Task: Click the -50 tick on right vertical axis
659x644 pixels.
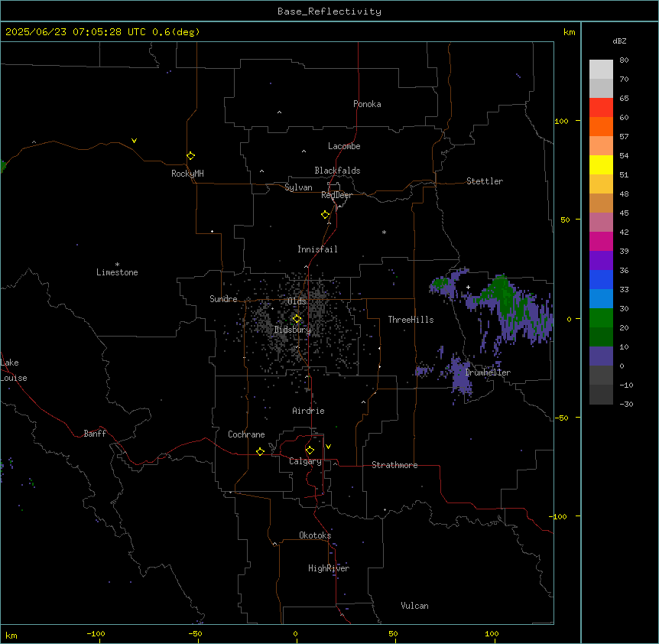Action: 561,418
